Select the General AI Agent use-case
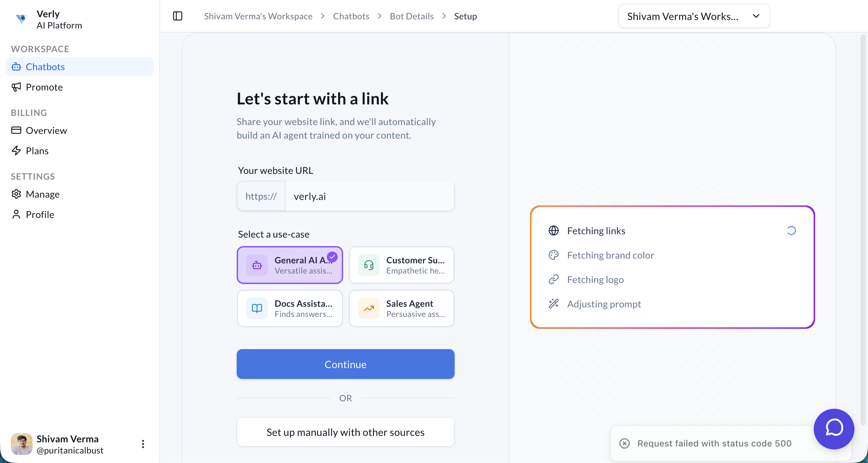Screen dimensions: 868x463 pyautogui.click(x=290, y=265)
